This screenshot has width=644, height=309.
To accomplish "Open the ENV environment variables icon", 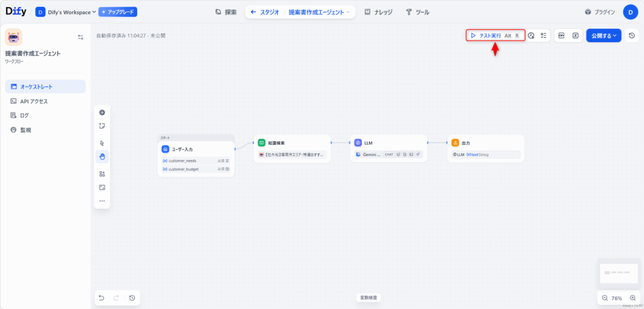I will [x=561, y=36].
